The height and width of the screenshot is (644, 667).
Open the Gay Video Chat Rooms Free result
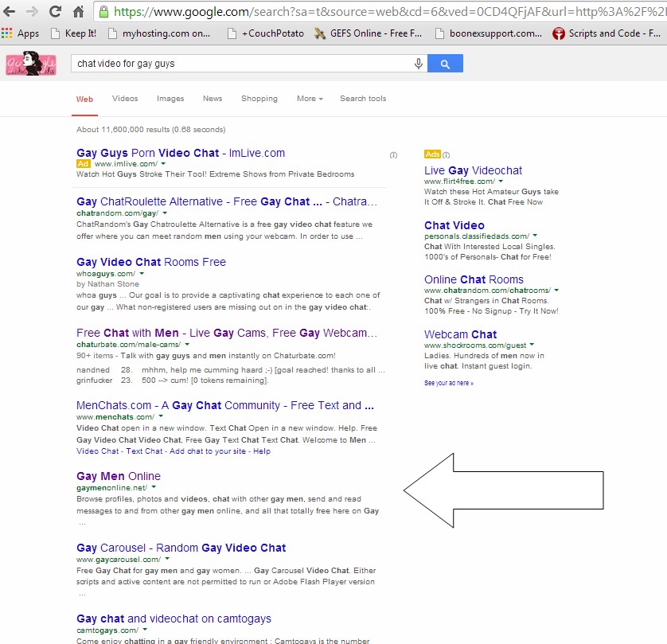pyautogui.click(x=151, y=262)
